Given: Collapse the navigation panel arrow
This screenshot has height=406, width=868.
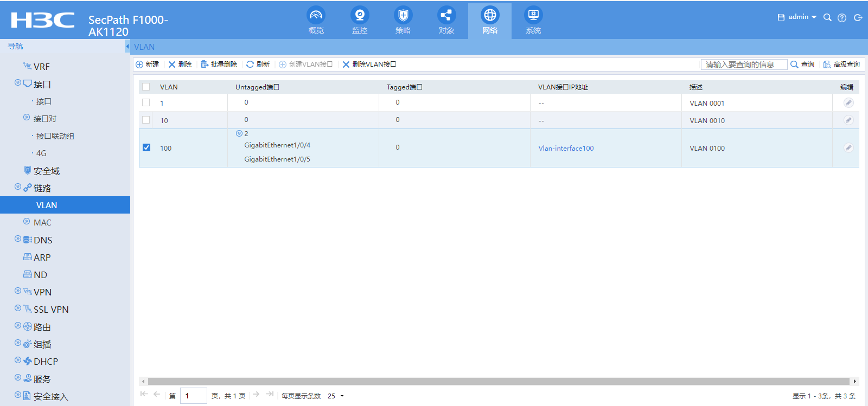Looking at the screenshot, I should point(127,47).
